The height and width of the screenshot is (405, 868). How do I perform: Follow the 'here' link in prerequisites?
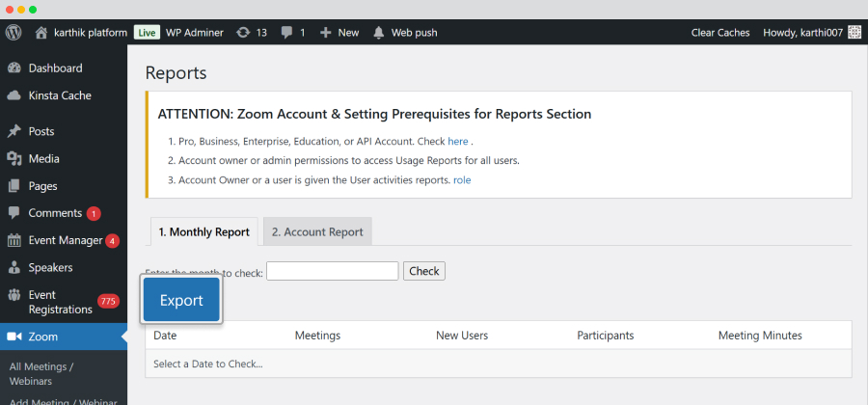pyautogui.click(x=458, y=141)
